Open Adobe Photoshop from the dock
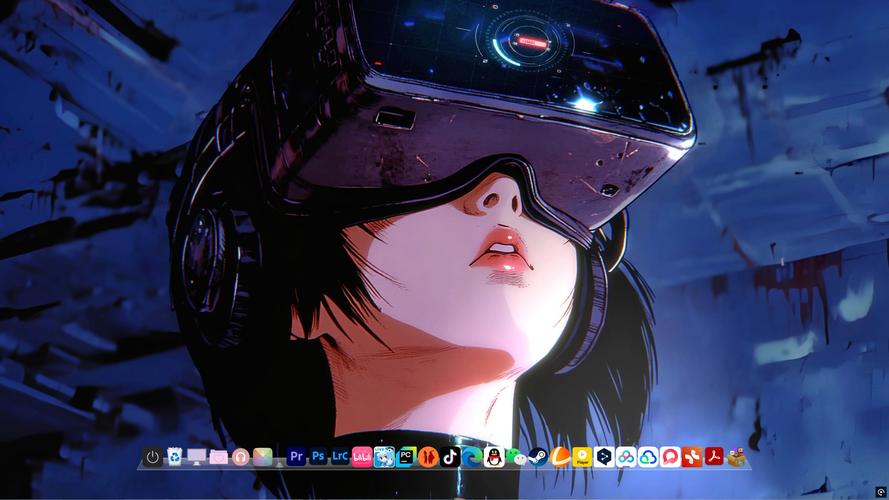This screenshot has height=500, width=889. (x=318, y=457)
